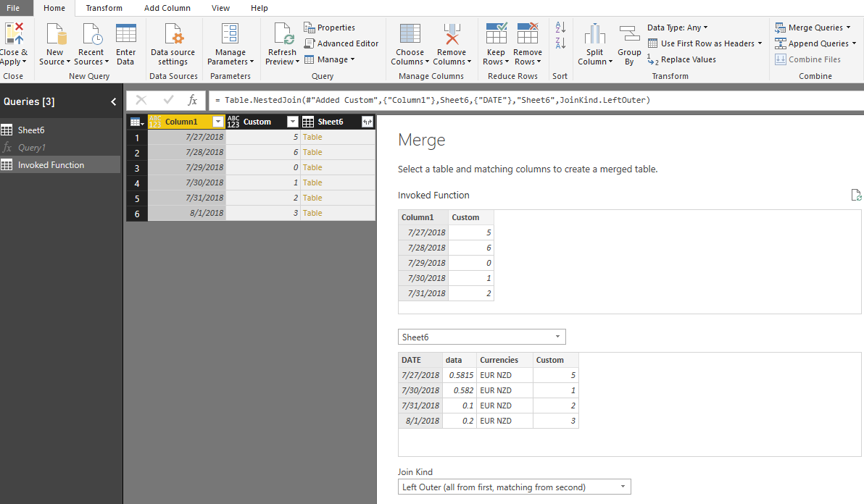864x504 pixels.
Task: Click the Enter Data table icon
Action: pos(125,33)
